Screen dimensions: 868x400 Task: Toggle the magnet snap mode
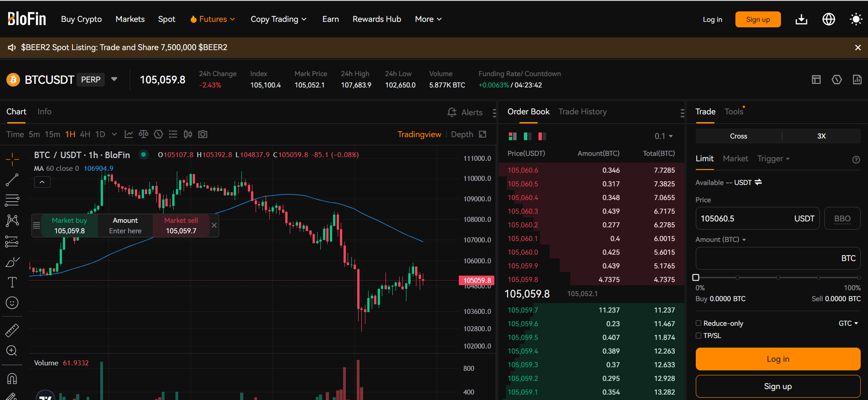pyautogui.click(x=12, y=379)
